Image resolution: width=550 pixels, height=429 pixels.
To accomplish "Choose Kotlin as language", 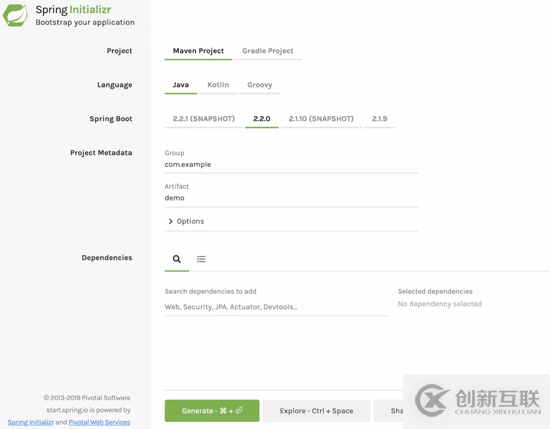I will (x=218, y=85).
